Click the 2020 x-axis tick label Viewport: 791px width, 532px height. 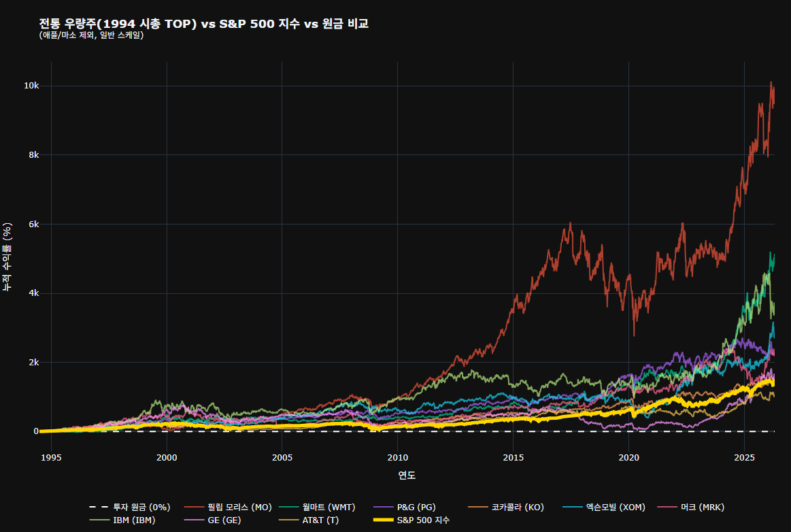click(628, 458)
